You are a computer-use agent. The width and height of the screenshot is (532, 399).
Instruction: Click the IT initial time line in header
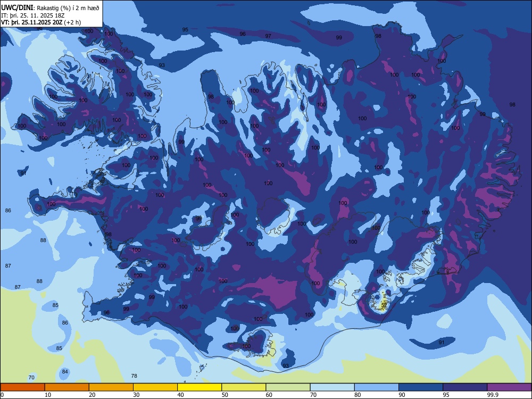[32, 15]
